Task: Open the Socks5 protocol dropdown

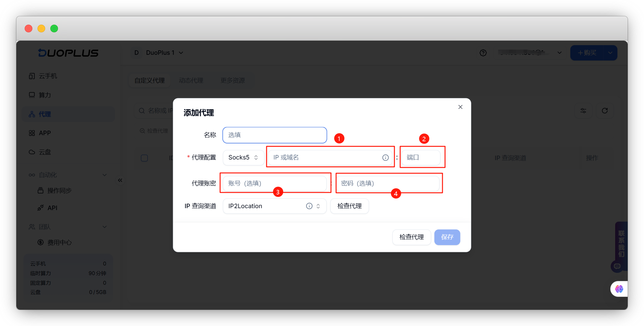Action: tap(244, 158)
